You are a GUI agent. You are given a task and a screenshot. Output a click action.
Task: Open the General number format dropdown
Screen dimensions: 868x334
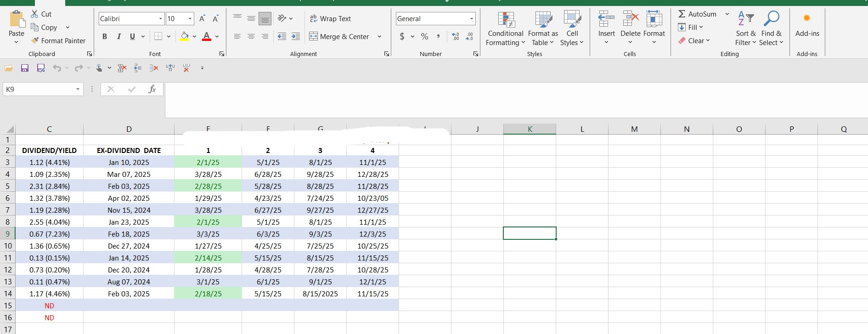point(472,19)
